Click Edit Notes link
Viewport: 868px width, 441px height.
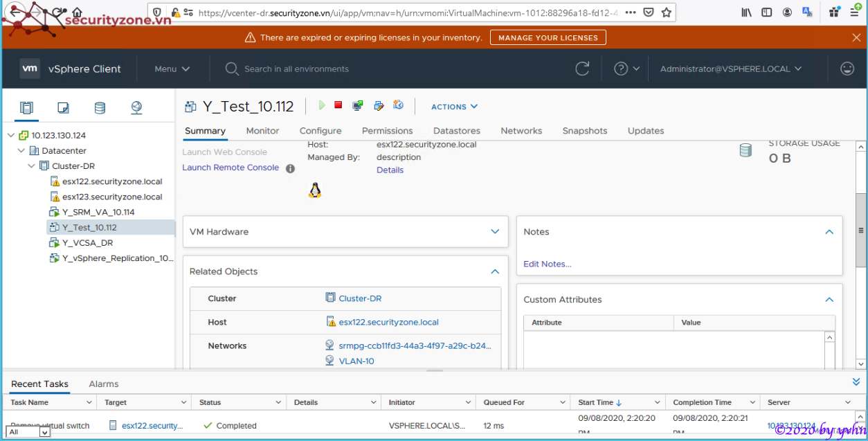(x=548, y=264)
